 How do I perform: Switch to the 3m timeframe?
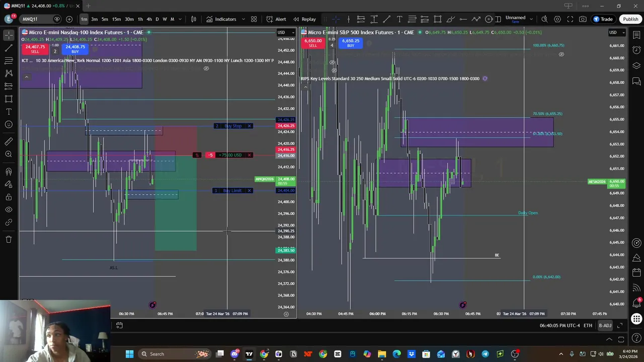[94, 19]
